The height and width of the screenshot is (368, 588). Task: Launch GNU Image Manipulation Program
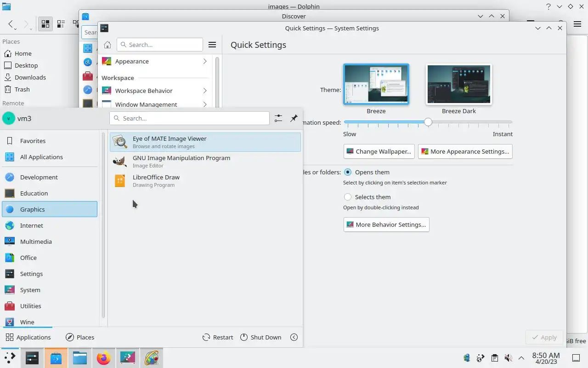[x=205, y=161]
